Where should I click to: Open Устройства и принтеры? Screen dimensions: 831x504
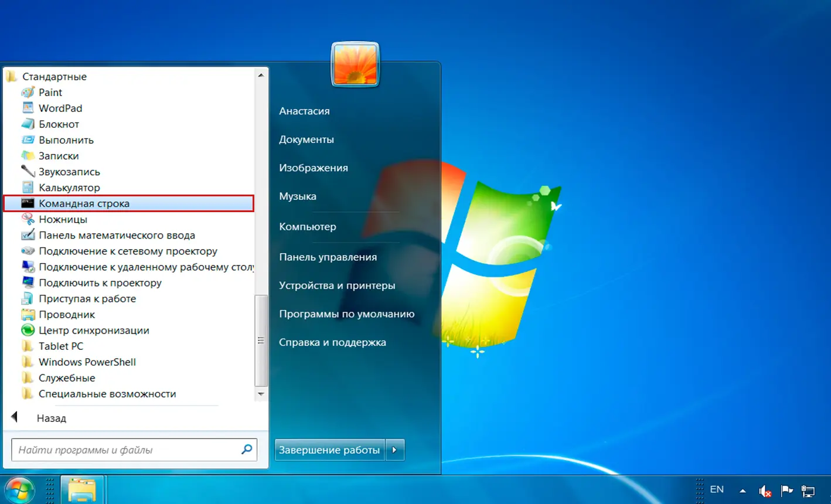[x=337, y=285]
